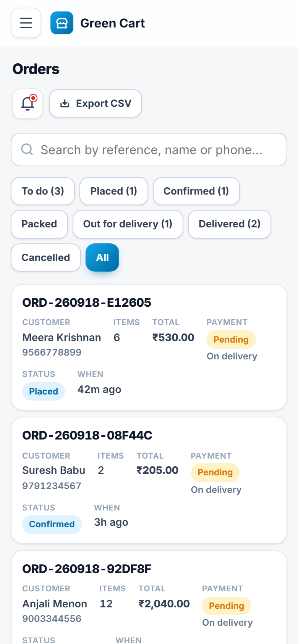Click the Green Cart store logo icon
This screenshot has width=298, height=644.
coord(62,23)
